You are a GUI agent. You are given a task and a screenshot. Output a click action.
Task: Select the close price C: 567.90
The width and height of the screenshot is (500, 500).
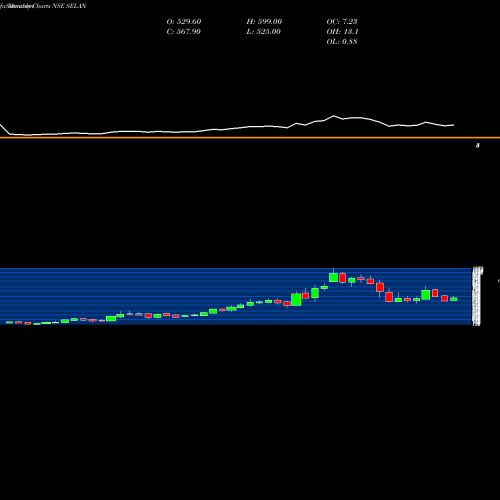pyautogui.click(x=184, y=32)
